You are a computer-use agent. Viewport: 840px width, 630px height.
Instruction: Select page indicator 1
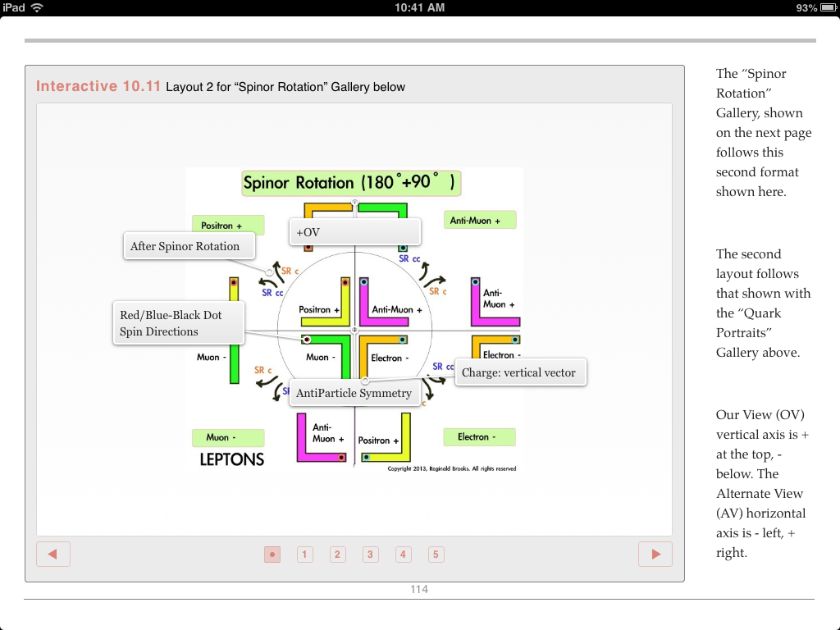coord(304,554)
